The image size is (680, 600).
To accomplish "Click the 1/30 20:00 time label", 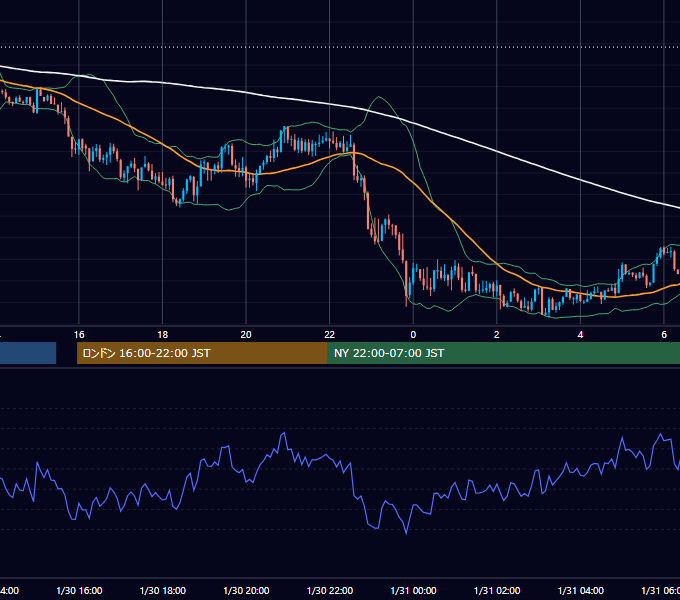I will tap(246, 590).
